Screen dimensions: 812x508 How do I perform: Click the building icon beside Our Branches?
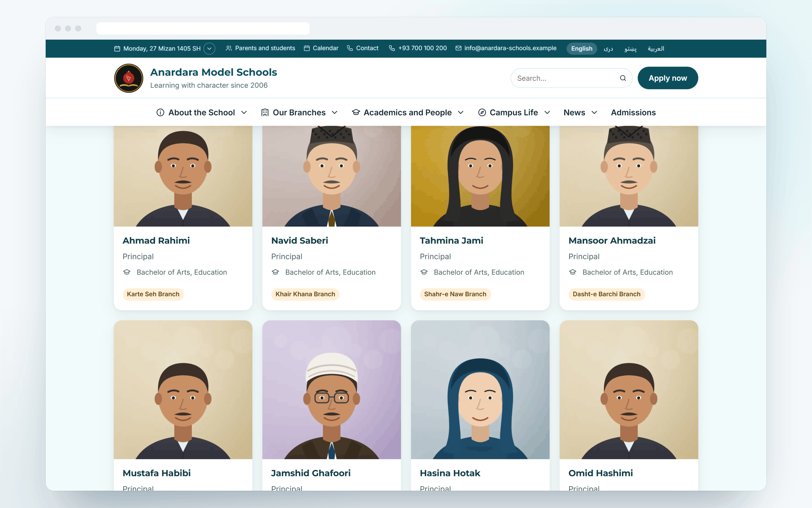pyautogui.click(x=265, y=113)
